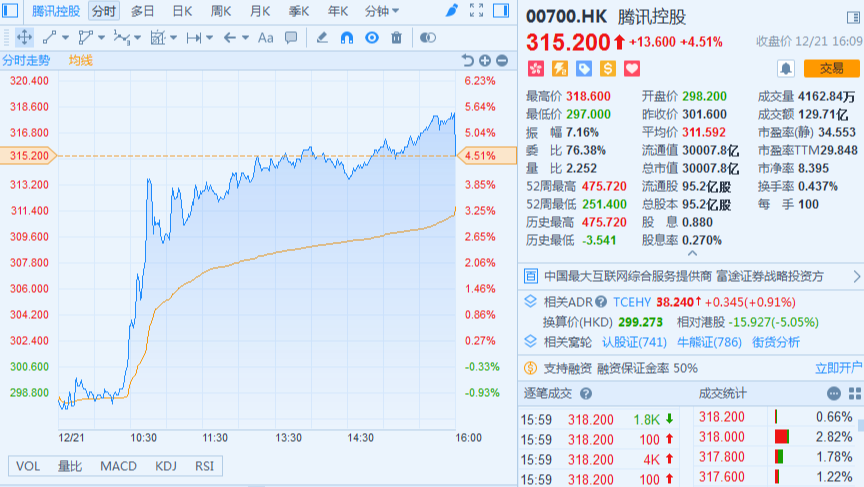
Task: Expand the company description chevron
Action: click(856, 276)
